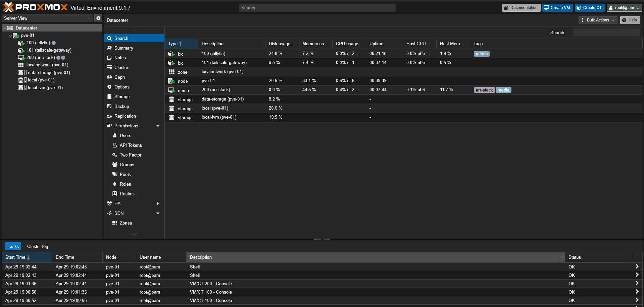Collapse the Datacenter tree node

(5, 28)
